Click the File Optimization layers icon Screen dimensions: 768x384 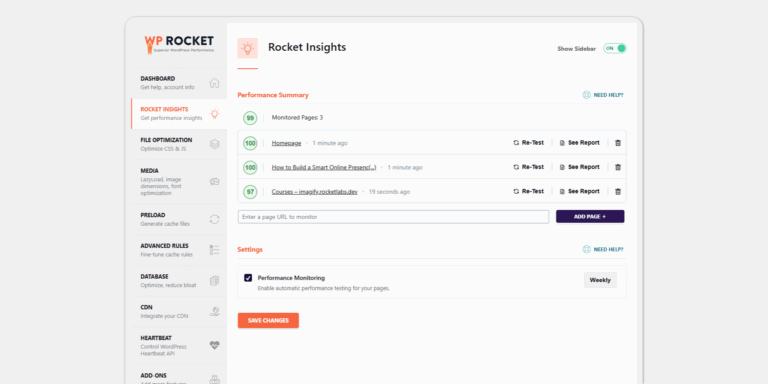[x=215, y=144]
